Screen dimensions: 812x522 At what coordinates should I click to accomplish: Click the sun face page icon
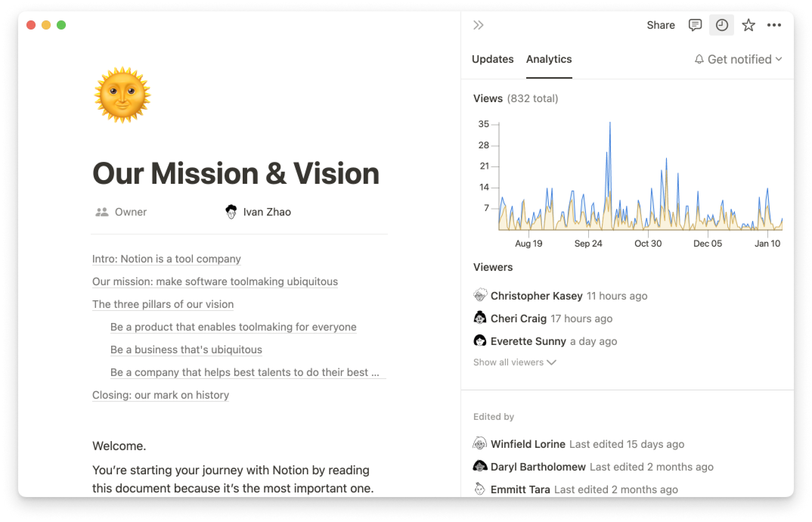122,95
